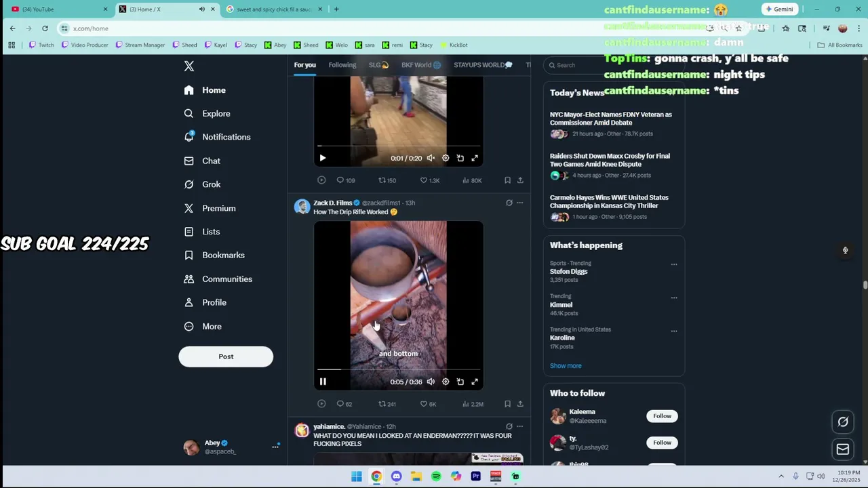868x488 pixels.
Task: Open the yahiamice post options menu
Action: point(520,426)
